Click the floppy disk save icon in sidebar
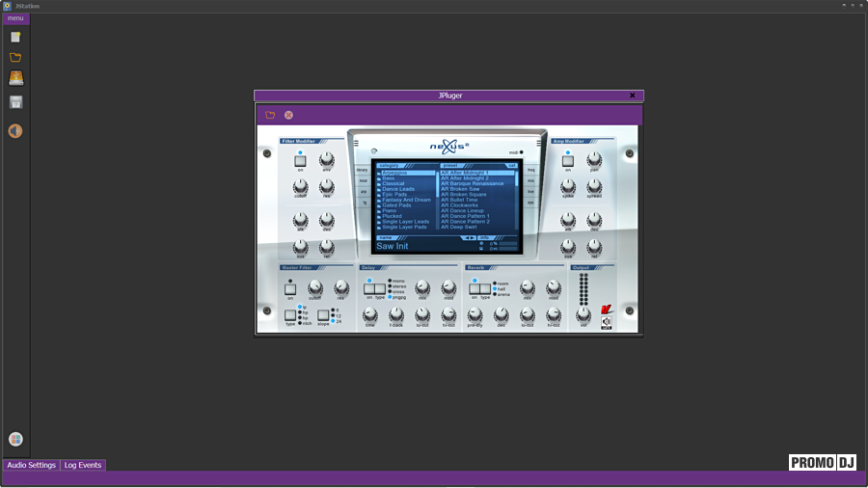Viewport: 868px width, 488px height. tap(16, 102)
